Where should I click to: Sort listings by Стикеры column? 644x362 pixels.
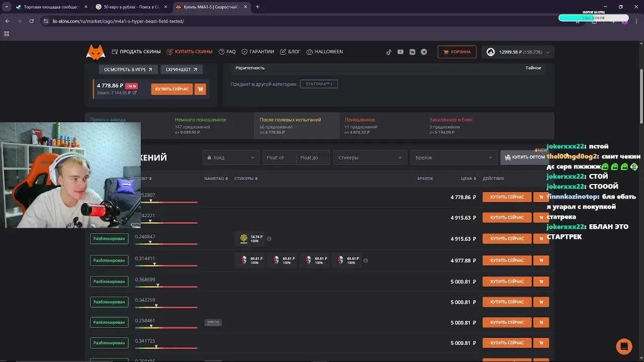point(246,178)
